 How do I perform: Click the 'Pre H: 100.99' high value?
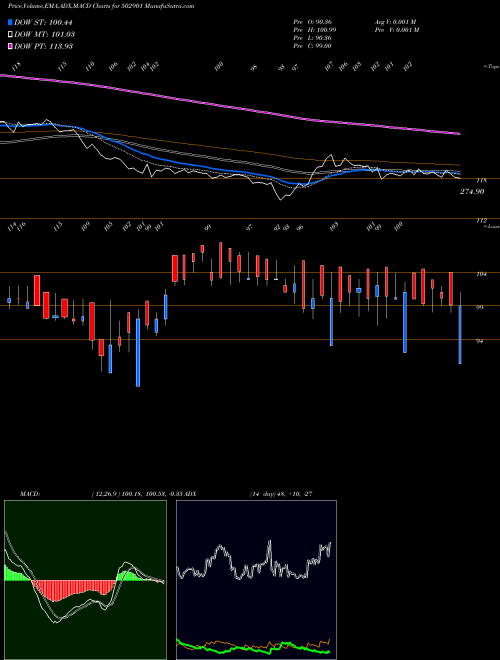tap(315, 30)
